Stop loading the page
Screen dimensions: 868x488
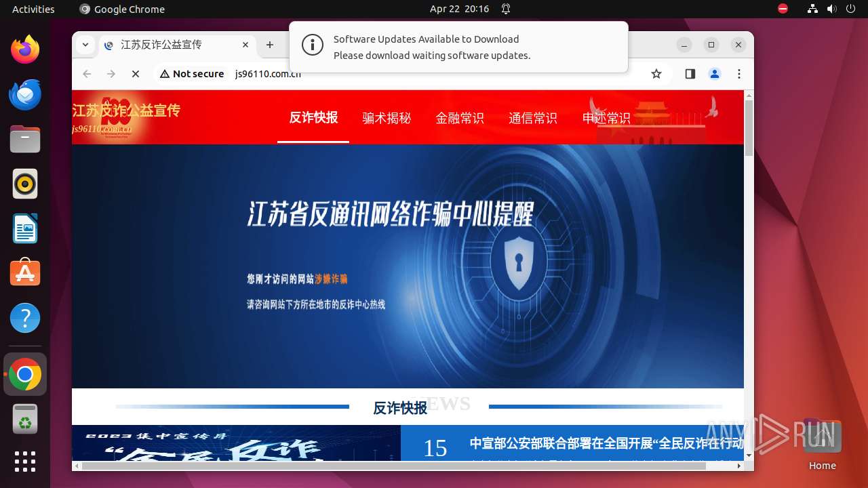136,74
